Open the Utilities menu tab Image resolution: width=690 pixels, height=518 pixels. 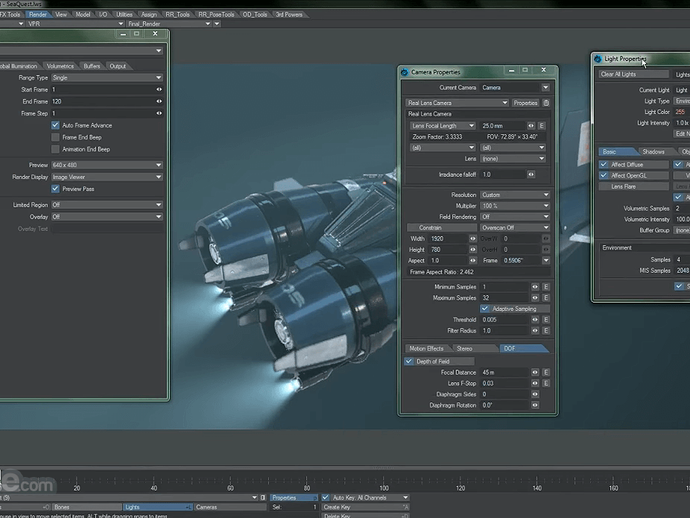[124, 15]
